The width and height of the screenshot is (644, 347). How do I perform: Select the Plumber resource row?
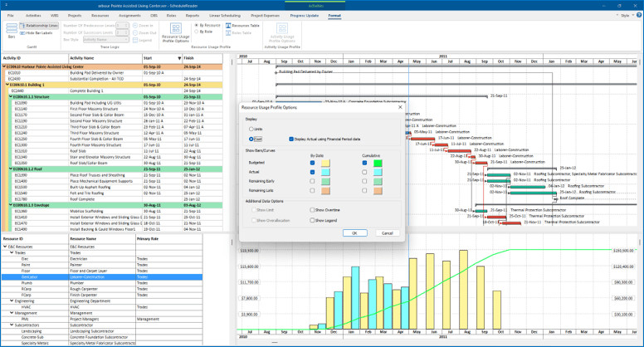coord(102,283)
